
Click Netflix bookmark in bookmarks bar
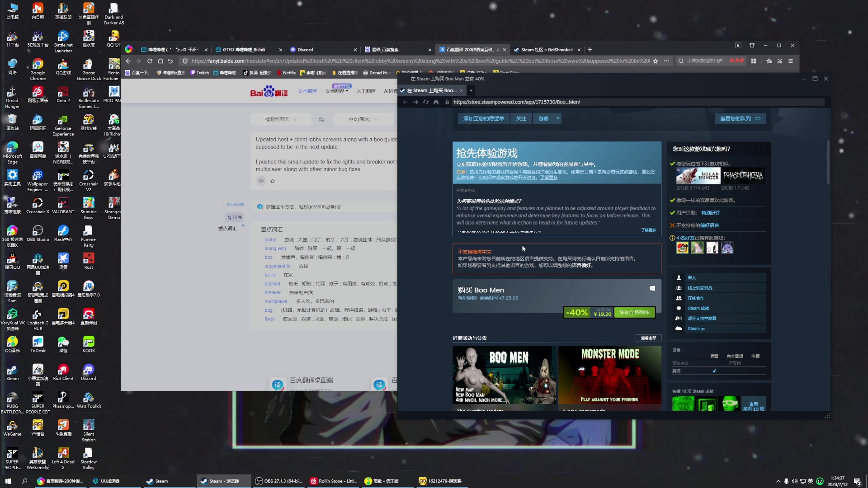pyautogui.click(x=286, y=73)
